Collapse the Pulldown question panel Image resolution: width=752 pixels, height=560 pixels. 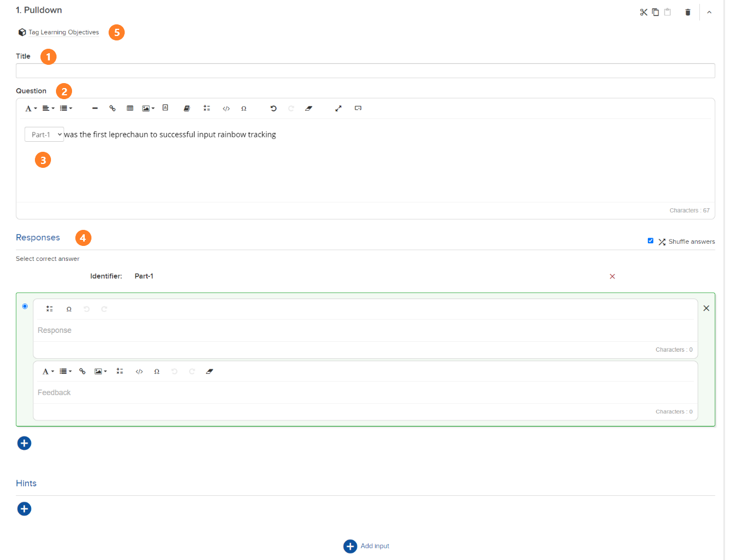(709, 12)
